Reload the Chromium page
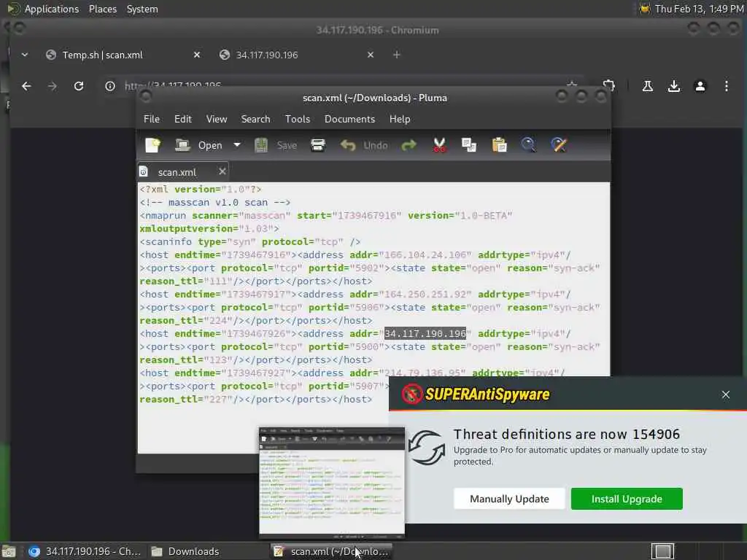 pos(79,86)
